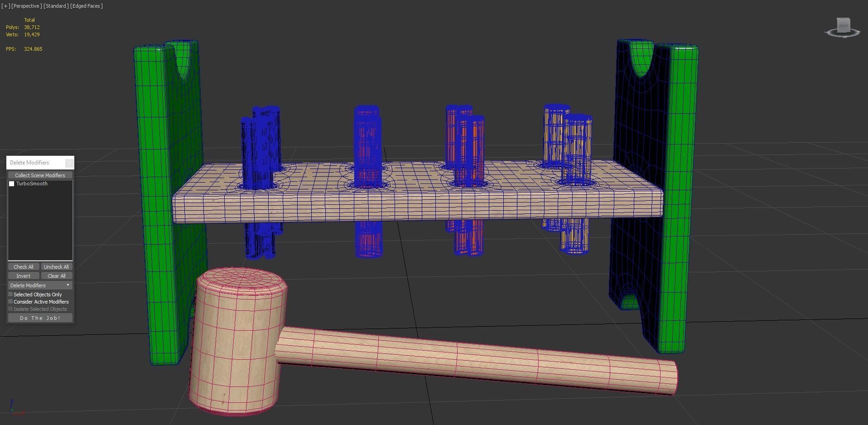Click the Check All button
868x425 pixels.
(x=24, y=267)
